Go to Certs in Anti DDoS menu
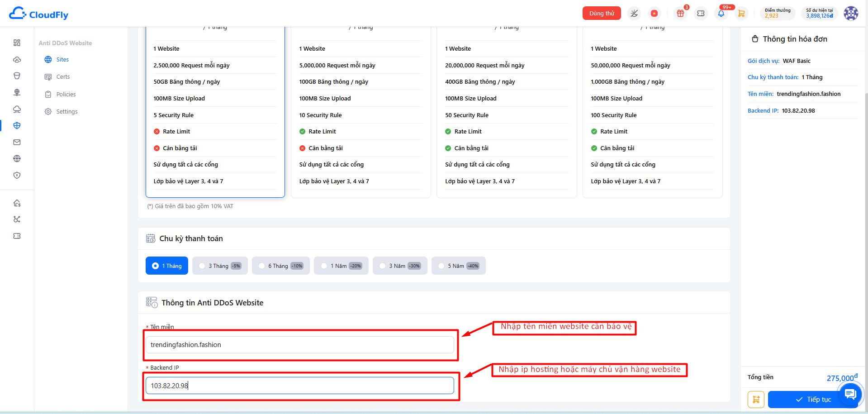 pos(63,77)
